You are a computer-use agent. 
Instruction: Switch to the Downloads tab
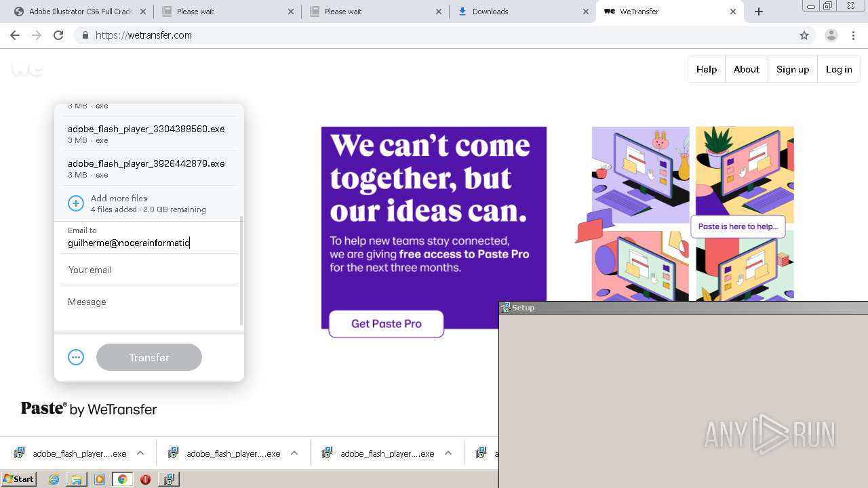pyautogui.click(x=522, y=12)
